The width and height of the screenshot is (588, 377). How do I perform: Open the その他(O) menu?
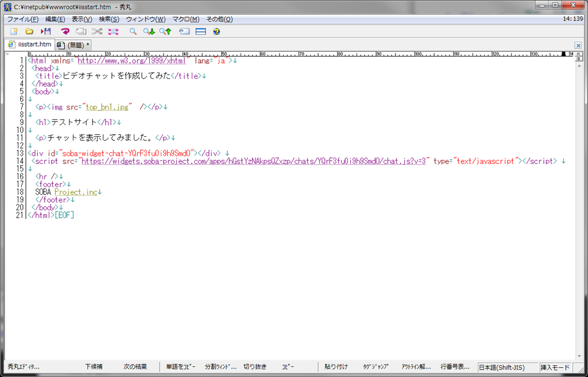219,19
